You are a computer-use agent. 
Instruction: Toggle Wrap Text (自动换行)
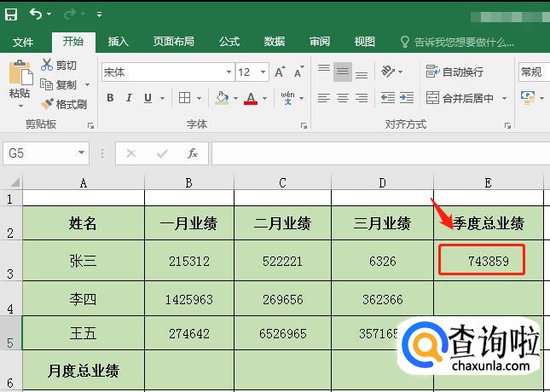click(455, 72)
